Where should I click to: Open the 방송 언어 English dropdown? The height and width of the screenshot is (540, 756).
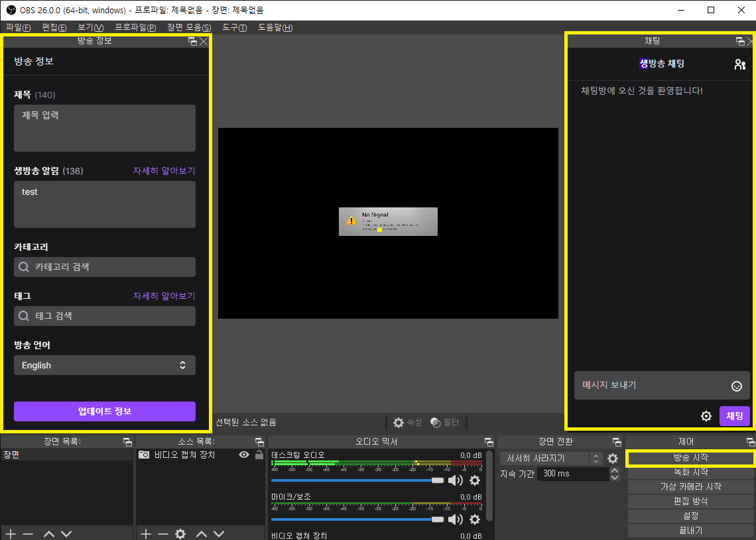point(105,365)
